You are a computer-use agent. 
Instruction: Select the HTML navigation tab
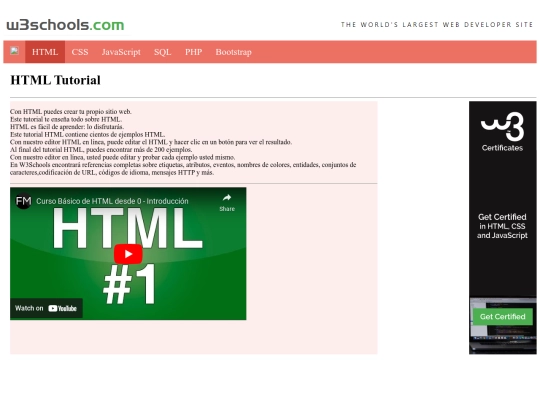45,52
